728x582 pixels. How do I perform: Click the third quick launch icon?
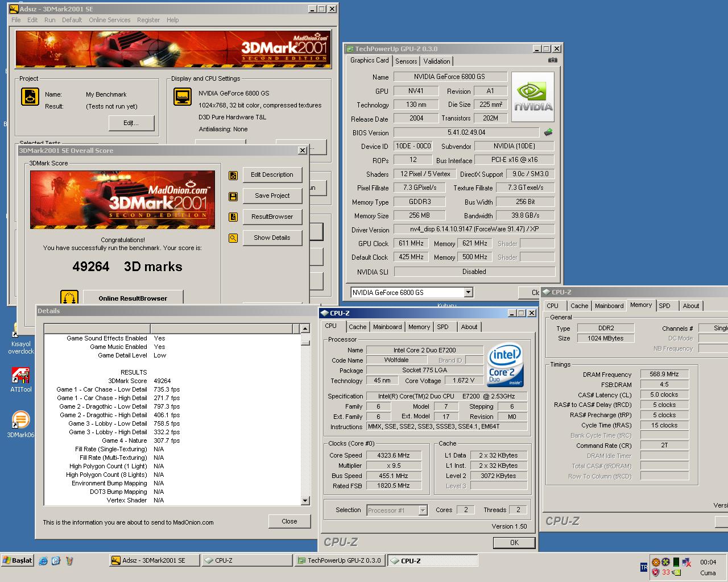(x=69, y=561)
